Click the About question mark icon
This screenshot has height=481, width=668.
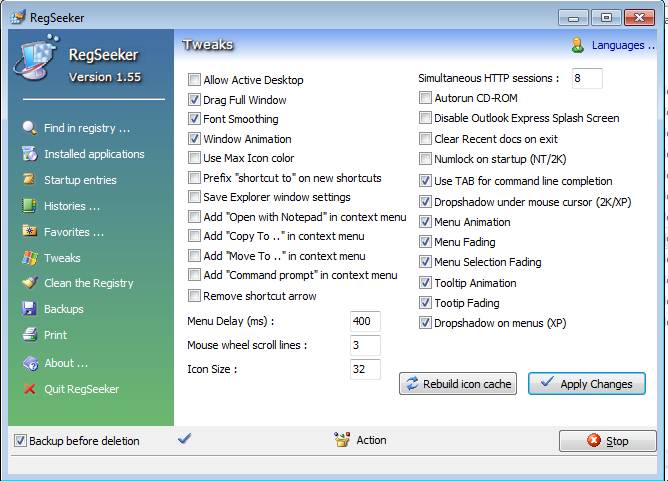click(30, 363)
